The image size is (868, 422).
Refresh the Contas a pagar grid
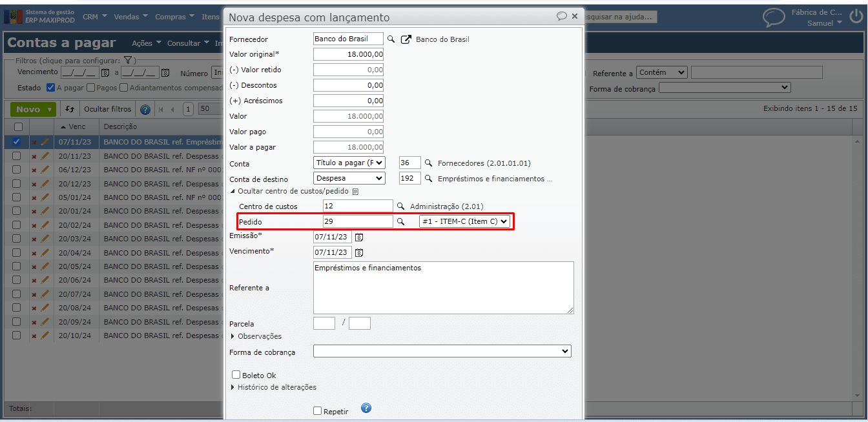(70, 110)
